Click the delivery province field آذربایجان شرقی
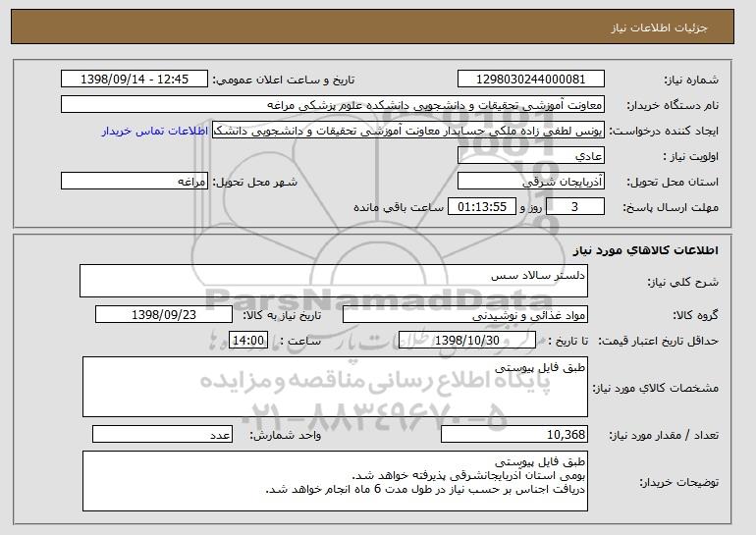The height and width of the screenshot is (535, 756). 531,182
